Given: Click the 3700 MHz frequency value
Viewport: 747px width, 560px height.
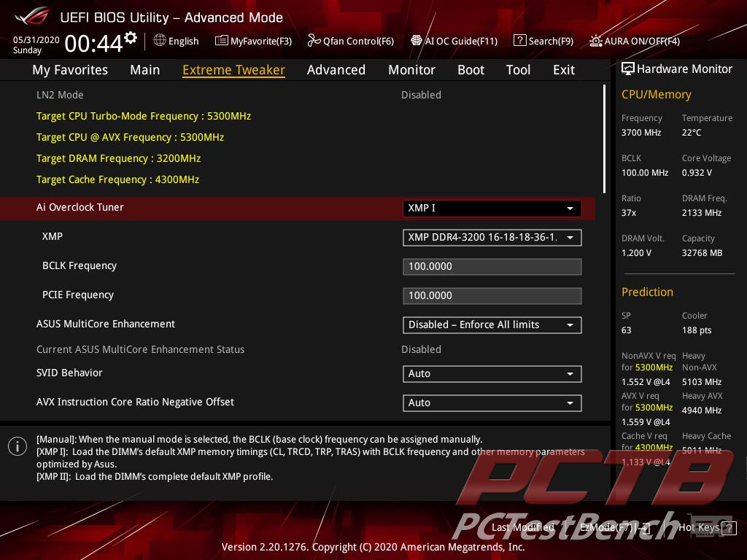Looking at the screenshot, I should [x=640, y=133].
